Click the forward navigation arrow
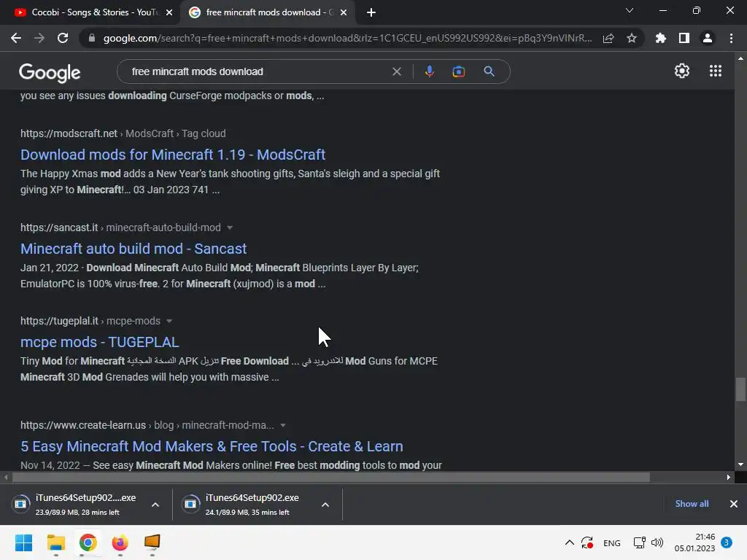Image resolution: width=747 pixels, height=560 pixels. [x=39, y=38]
